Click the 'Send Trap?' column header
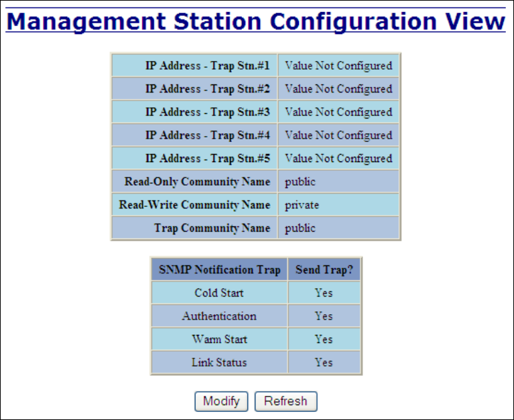The image size is (514, 420). pos(324,270)
